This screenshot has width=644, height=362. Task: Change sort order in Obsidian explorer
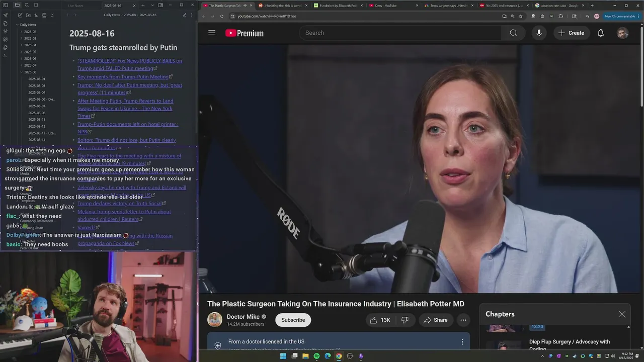pos(36,15)
